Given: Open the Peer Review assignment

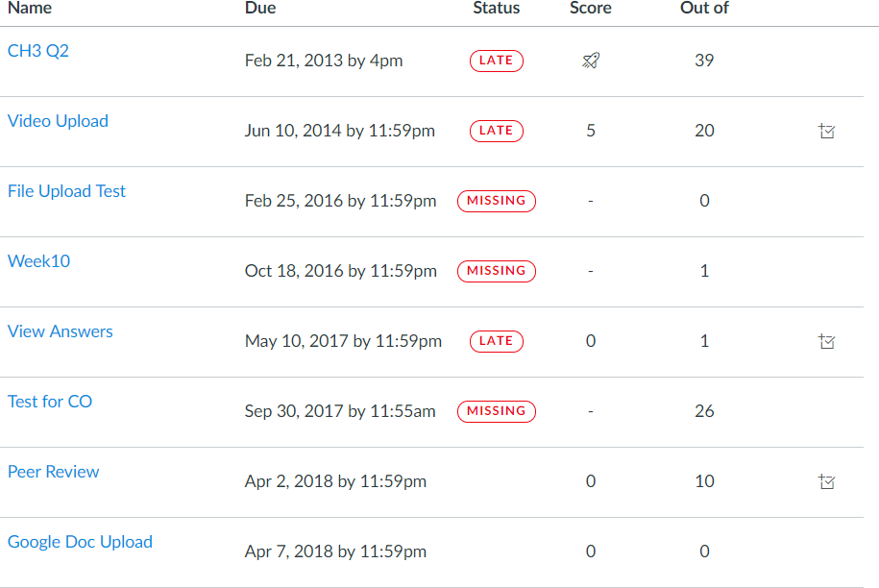Looking at the screenshot, I should pyautogui.click(x=53, y=472).
